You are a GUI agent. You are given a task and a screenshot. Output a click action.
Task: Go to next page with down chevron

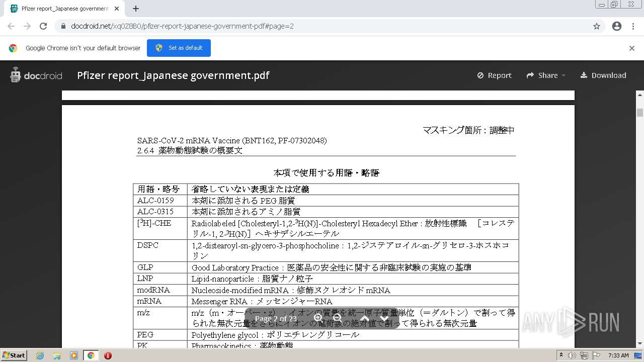[384, 318]
